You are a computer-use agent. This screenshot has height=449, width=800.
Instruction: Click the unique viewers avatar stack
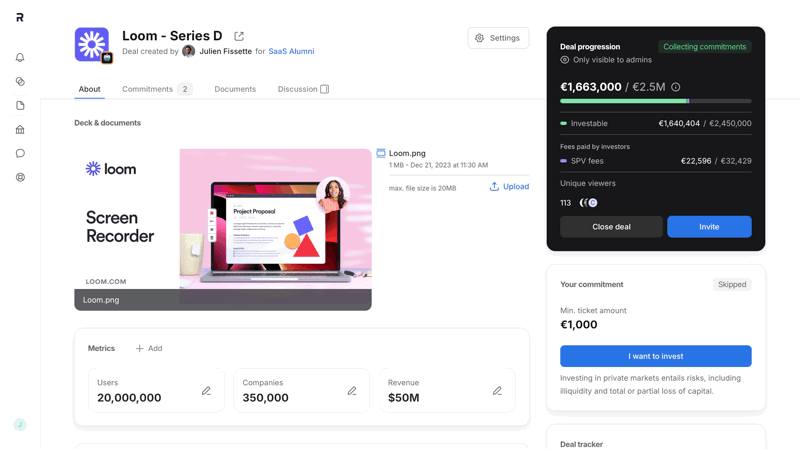588,203
